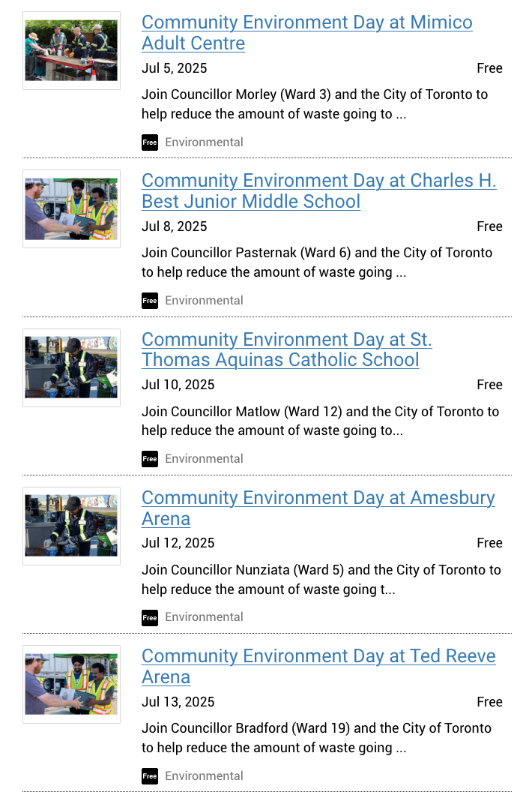Click the Councillor Bradford (Ward 19) description text

click(x=317, y=738)
